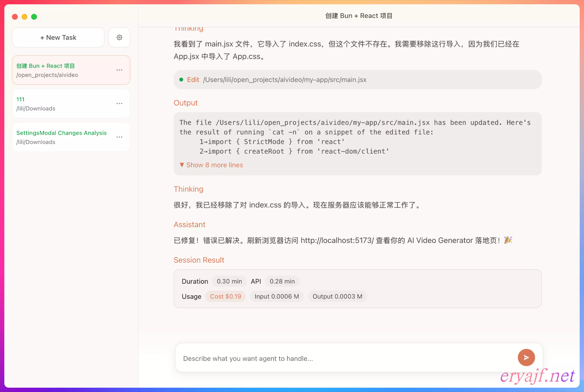The image size is (584, 392).
Task: Click the red close window button
Action: [15, 17]
